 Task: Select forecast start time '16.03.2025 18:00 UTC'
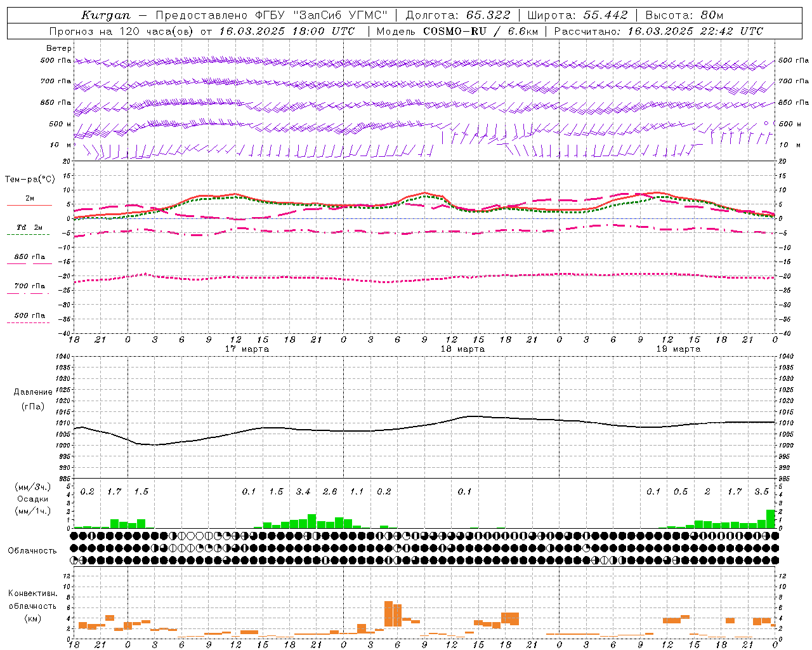[x=287, y=31]
